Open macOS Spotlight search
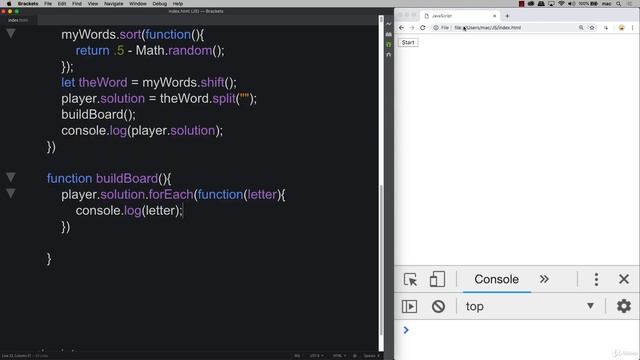Viewport: 640px width, 360px height. [619, 4]
